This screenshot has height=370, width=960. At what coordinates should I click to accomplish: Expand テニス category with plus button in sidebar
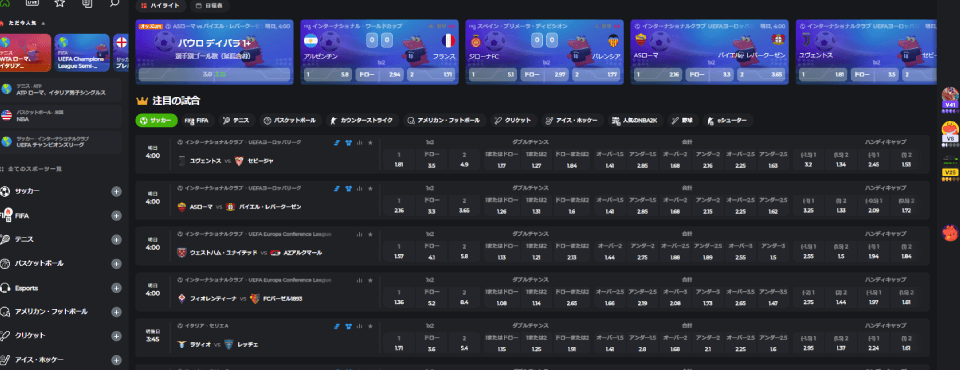pos(116,240)
